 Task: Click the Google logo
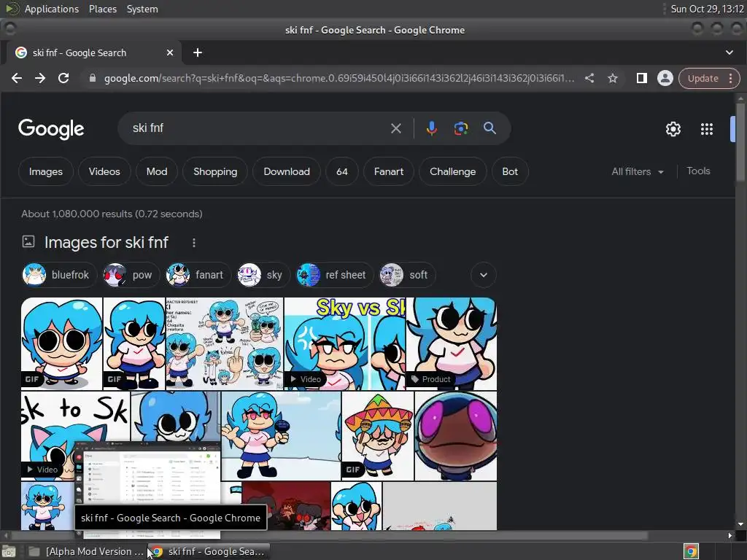[x=52, y=128]
